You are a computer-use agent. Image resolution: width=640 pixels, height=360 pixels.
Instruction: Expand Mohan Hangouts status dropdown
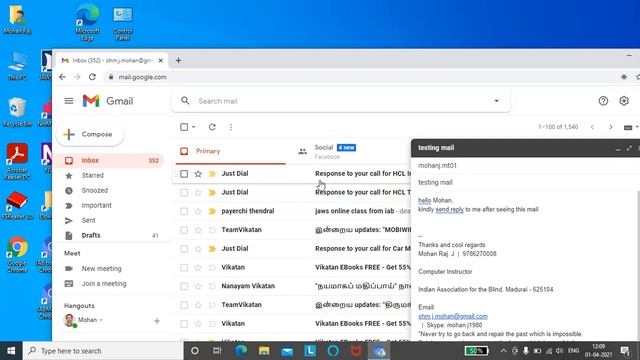[x=101, y=320]
